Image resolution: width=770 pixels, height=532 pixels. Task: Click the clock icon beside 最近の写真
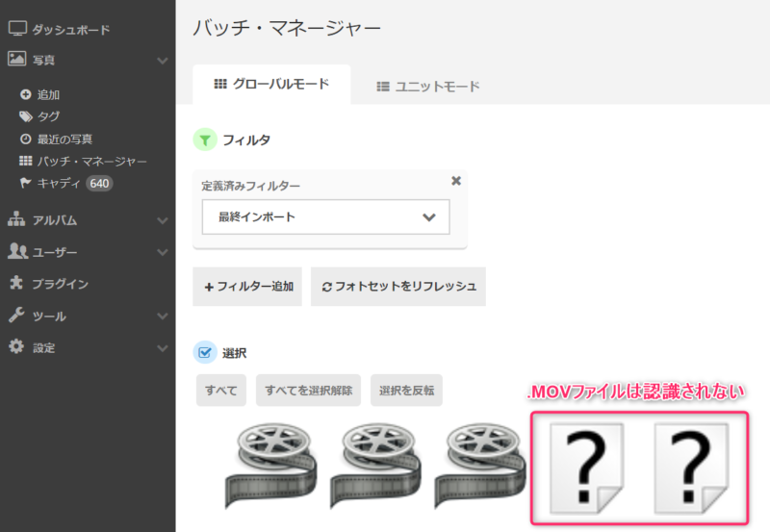coord(26,139)
